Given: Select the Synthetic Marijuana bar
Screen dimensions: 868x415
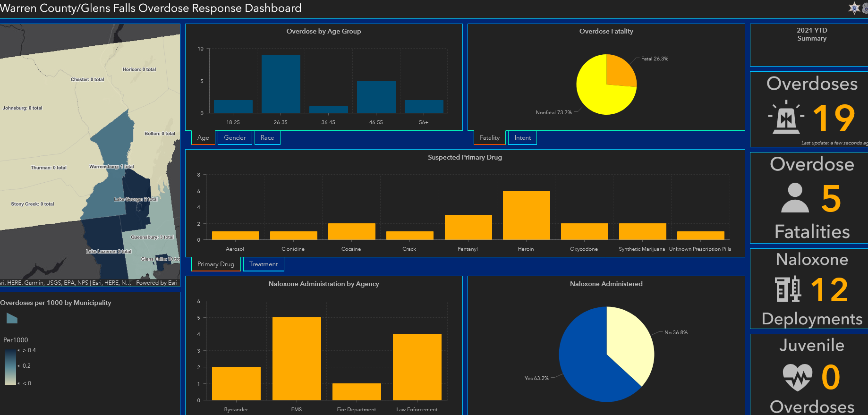Looking at the screenshot, I should [643, 231].
